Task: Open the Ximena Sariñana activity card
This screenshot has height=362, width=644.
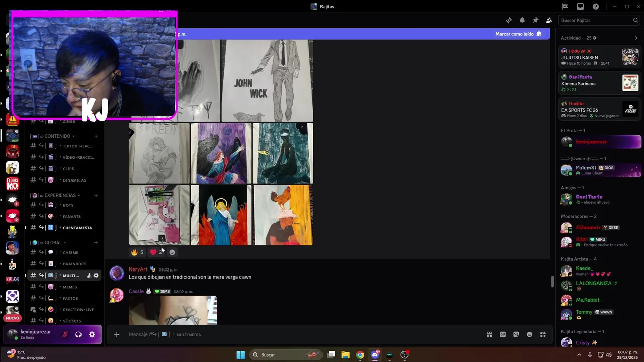Action: tap(600, 83)
